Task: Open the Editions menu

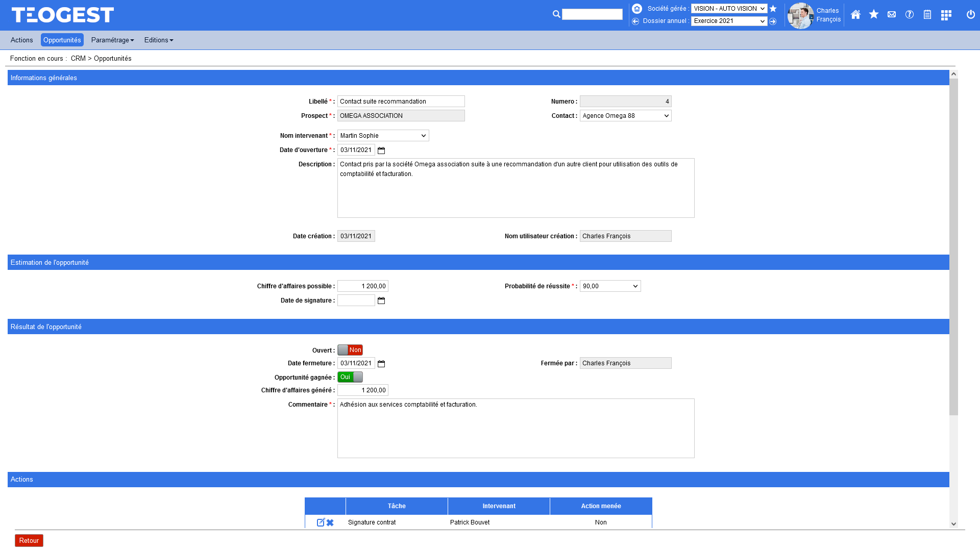Action: coord(158,40)
